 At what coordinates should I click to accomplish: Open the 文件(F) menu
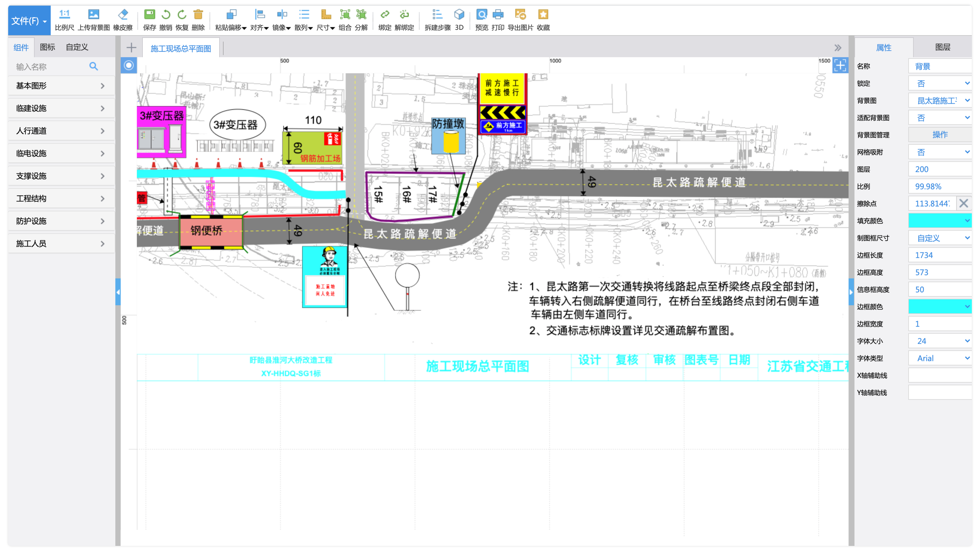(29, 21)
